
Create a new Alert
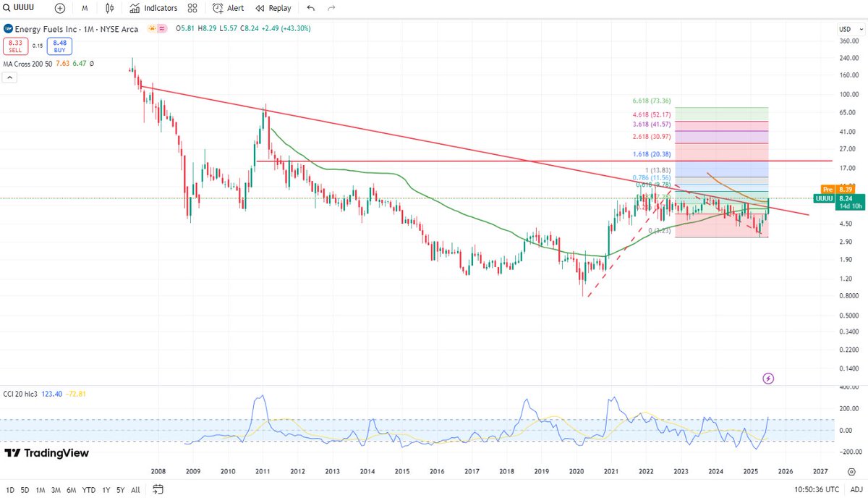click(x=228, y=8)
